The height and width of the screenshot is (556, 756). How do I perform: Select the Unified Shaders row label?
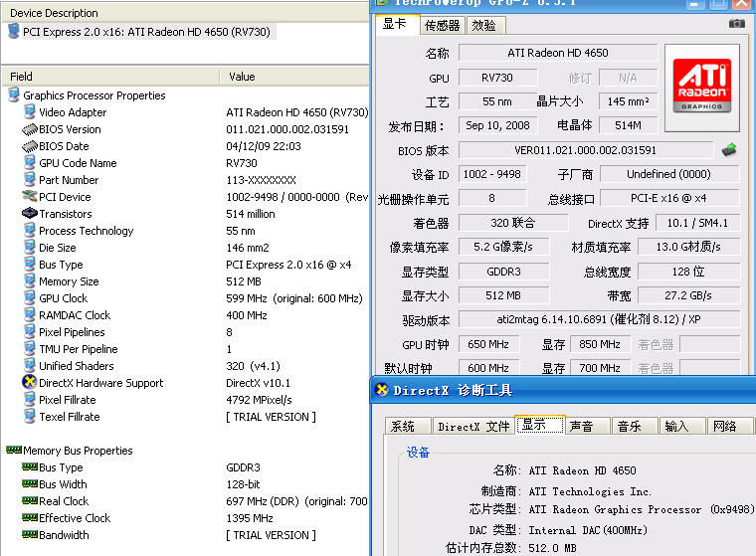pyautogui.click(x=77, y=366)
